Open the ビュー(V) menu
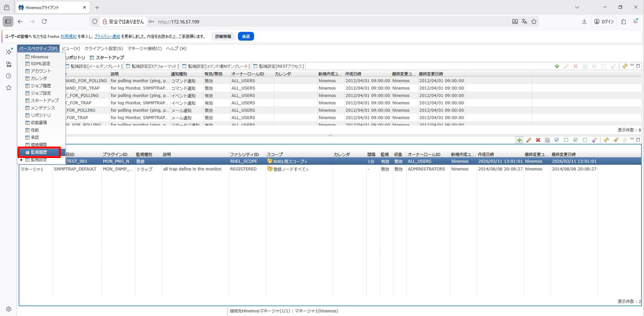The image size is (644, 316). click(x=71, y=48)
